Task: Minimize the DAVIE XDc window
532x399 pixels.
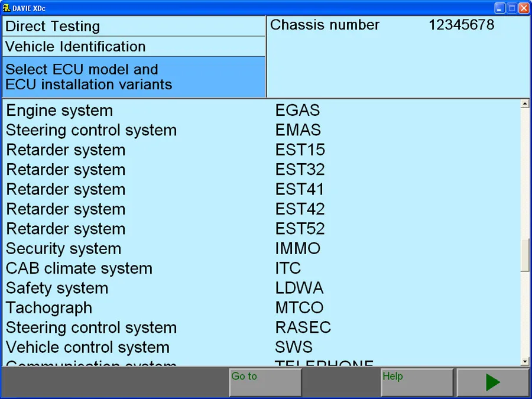Action: tap(499, 8)
